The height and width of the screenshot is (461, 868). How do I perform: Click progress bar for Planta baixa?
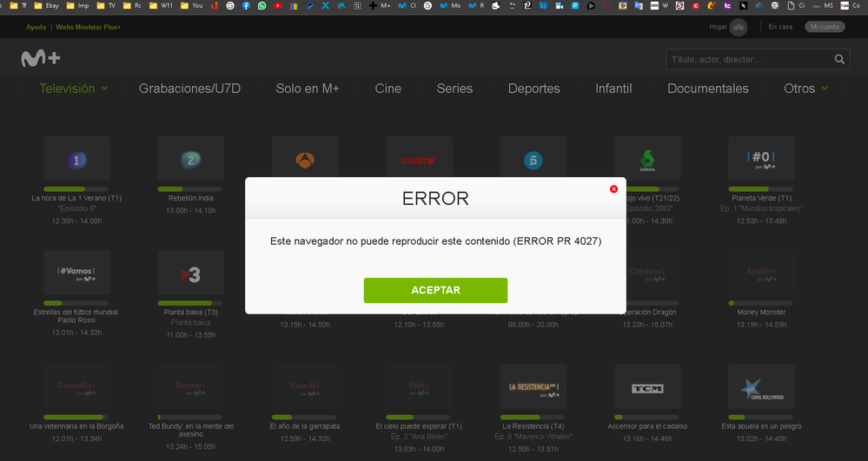pos(190,303)
